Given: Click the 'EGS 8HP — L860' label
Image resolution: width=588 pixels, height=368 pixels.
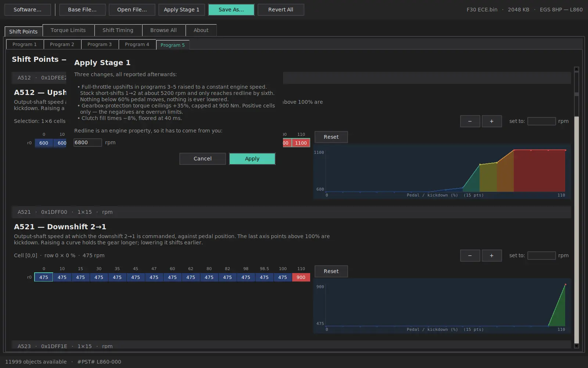Looking at the screenshot, I should (x=561, y=10).
